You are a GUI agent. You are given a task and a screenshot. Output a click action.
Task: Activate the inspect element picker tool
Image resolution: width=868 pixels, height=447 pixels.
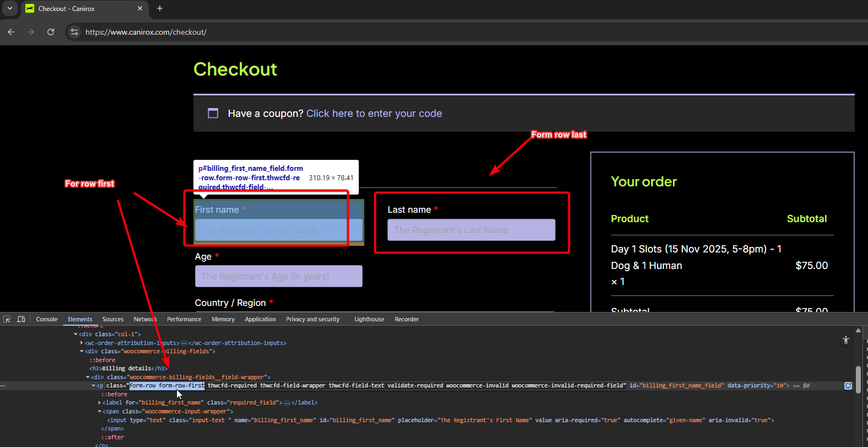click(7, 319)
